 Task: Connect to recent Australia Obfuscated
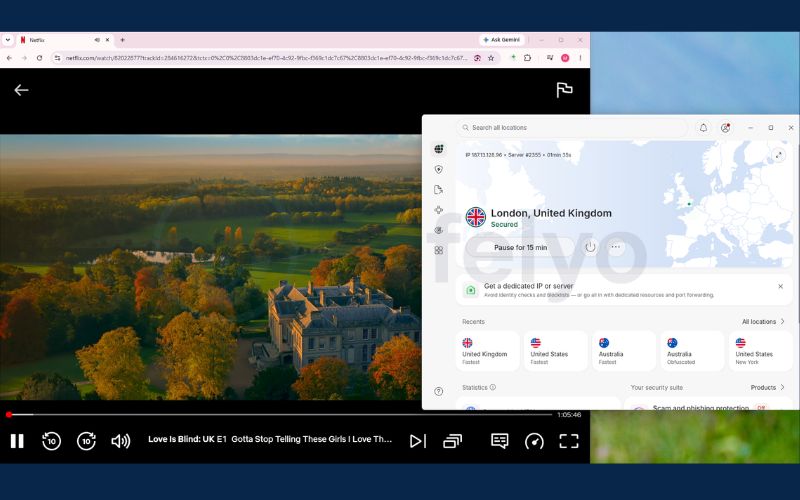692,351
